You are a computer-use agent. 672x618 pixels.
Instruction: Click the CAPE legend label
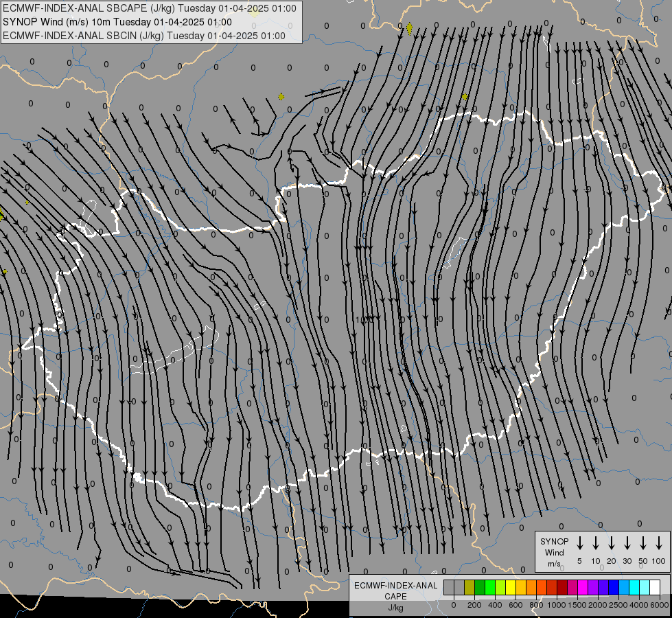395,597
